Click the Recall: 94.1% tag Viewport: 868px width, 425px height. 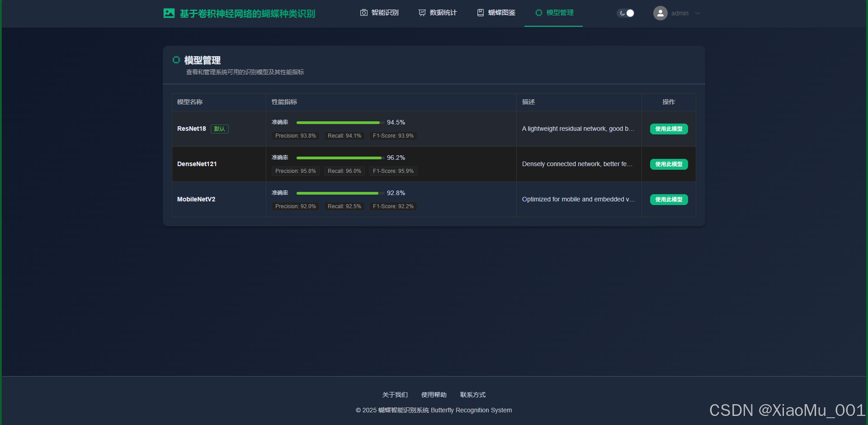[344, 136]
